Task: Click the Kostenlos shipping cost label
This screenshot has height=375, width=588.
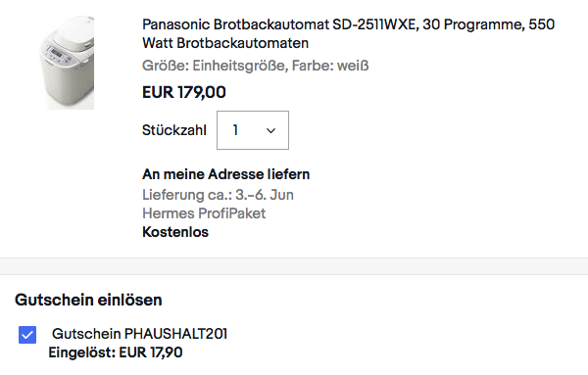Action: click(175, 232)
